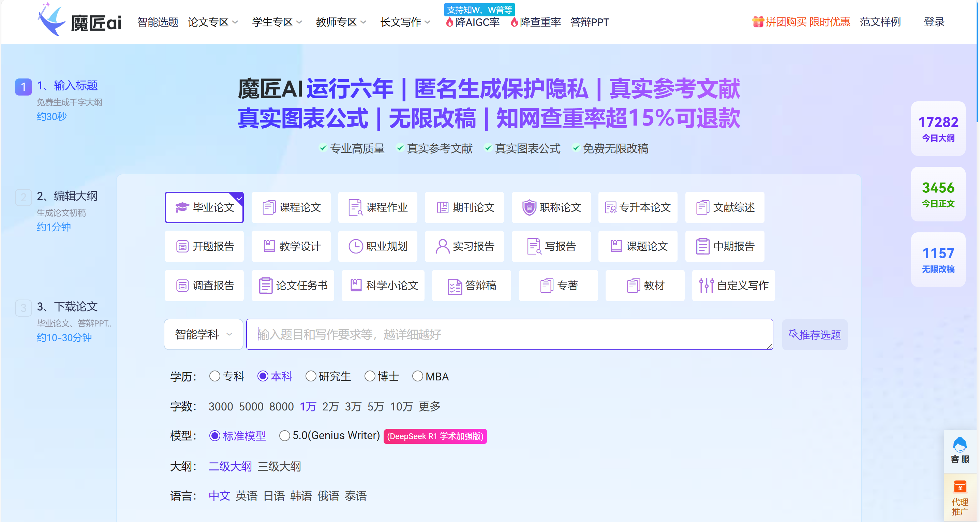Choose 中期报告 midterm report
This screenshot has width=980, height=522.
(725, 246)
